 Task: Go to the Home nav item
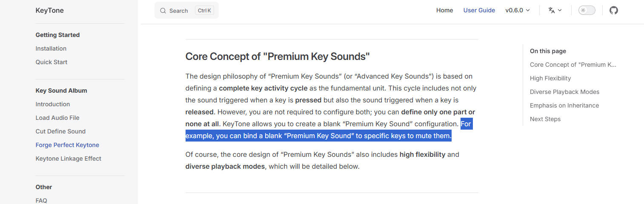pos(444,10)
